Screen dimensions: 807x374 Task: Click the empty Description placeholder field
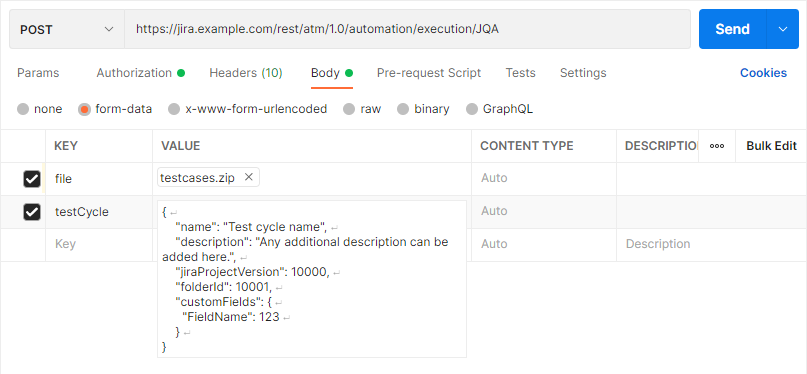coord(711,244)
